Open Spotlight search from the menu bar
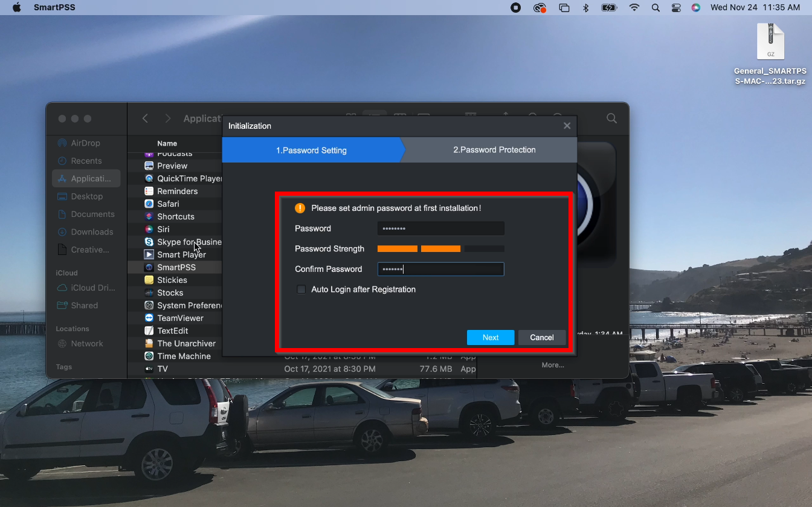The height and width of the screenshot is (507, 812). [x=656, y=8]
